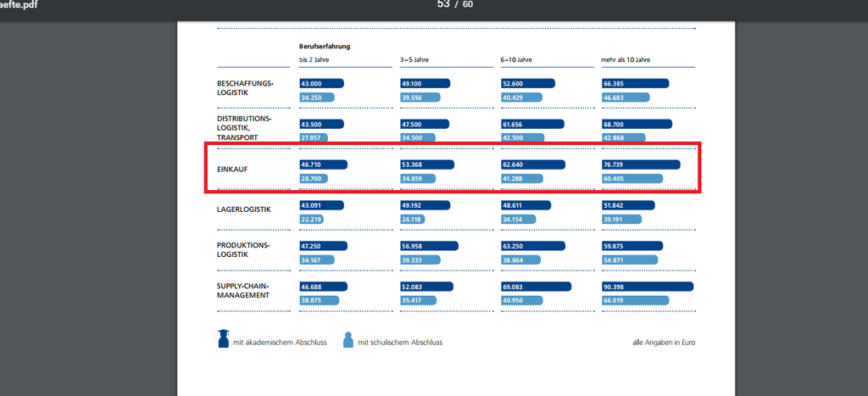Click the 27.857 value bar
This screenshot has width=868, height=396.
[x=314, y=137]
